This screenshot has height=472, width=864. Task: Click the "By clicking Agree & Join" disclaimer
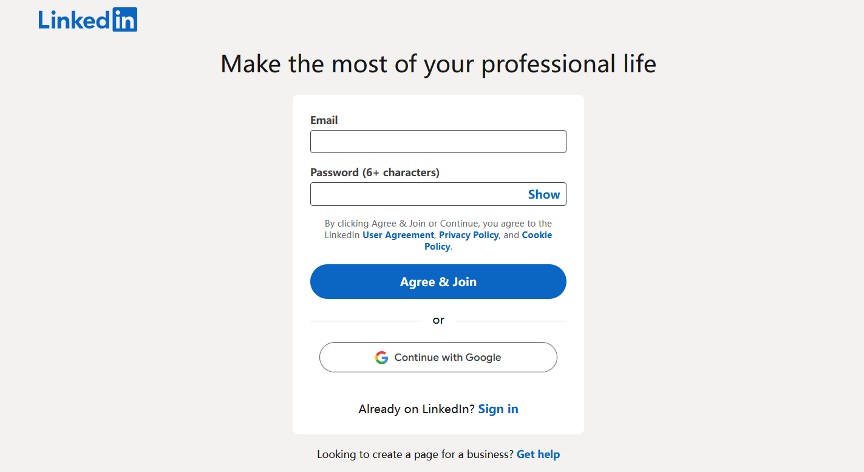pyautogui.click(x=438, y=224)
